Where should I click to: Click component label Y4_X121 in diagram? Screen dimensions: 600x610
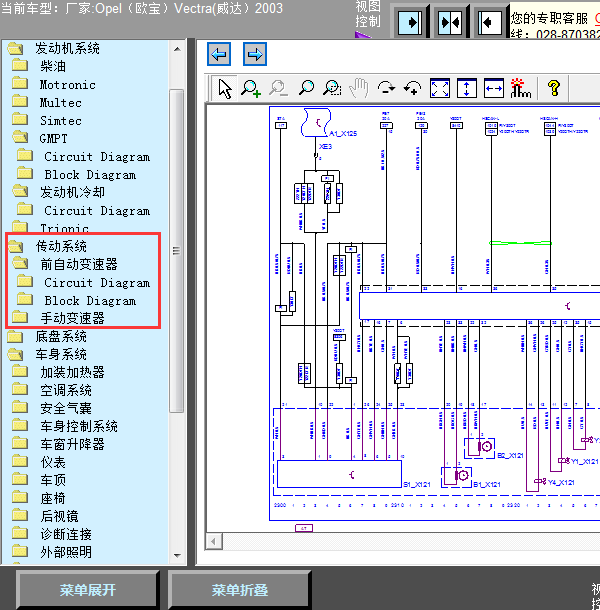tap(561, 482)
